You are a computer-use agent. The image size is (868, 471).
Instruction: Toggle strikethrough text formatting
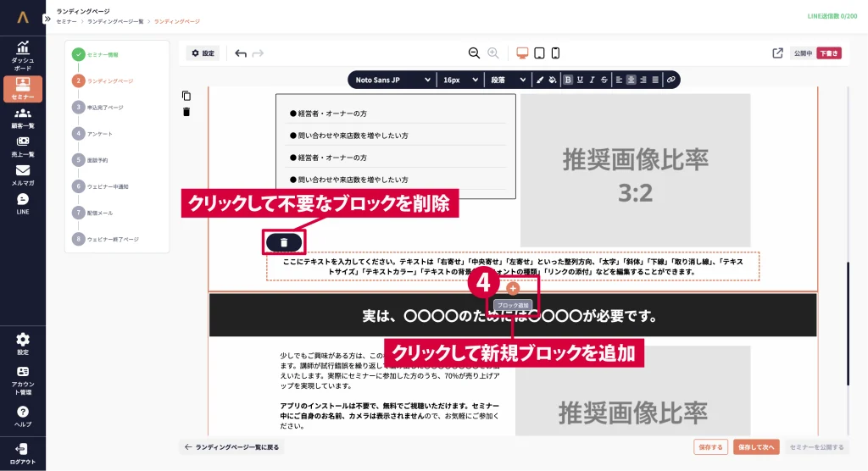tap(604, 80)
